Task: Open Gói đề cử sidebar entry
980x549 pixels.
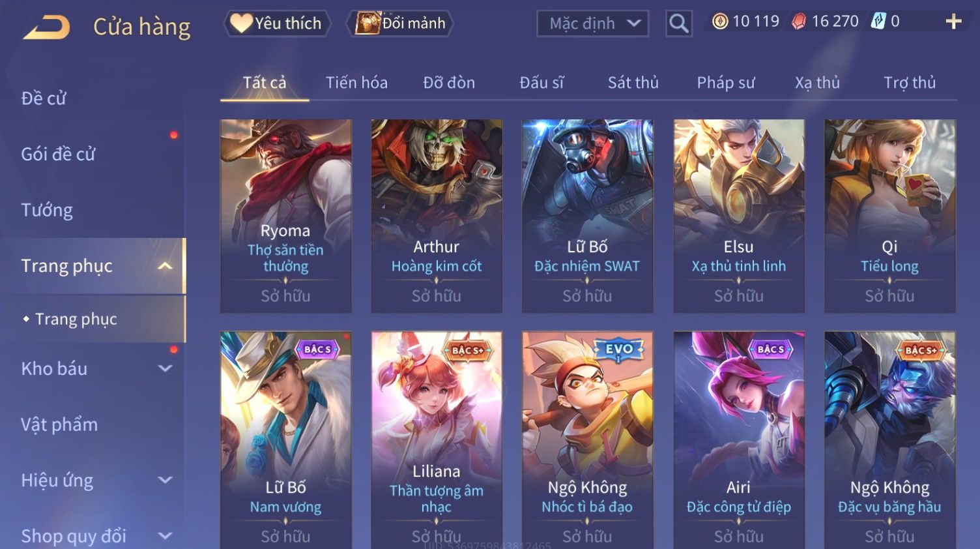Action: [x=58, y=154]
